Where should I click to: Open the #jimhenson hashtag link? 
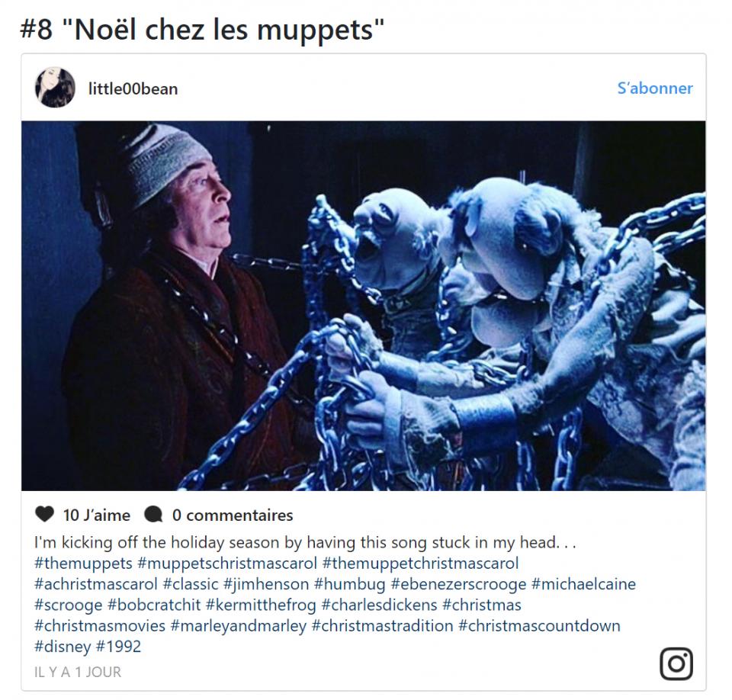point(266,584)
